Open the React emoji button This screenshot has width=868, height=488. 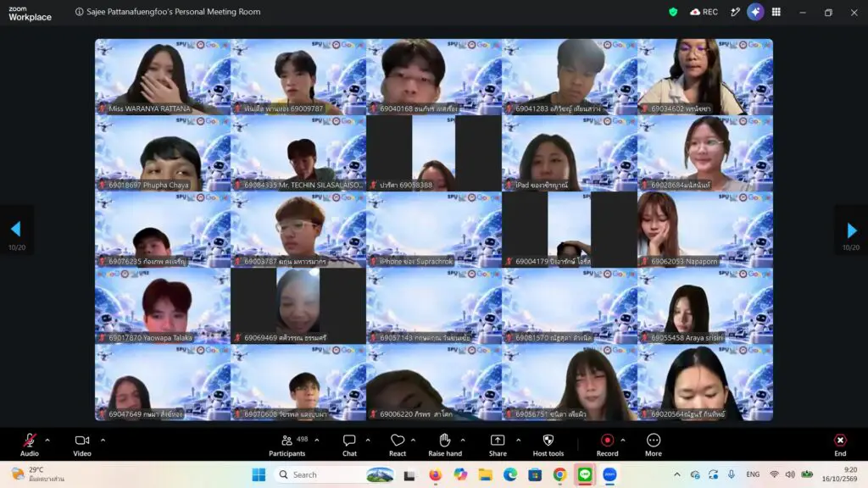pos(398,445)
